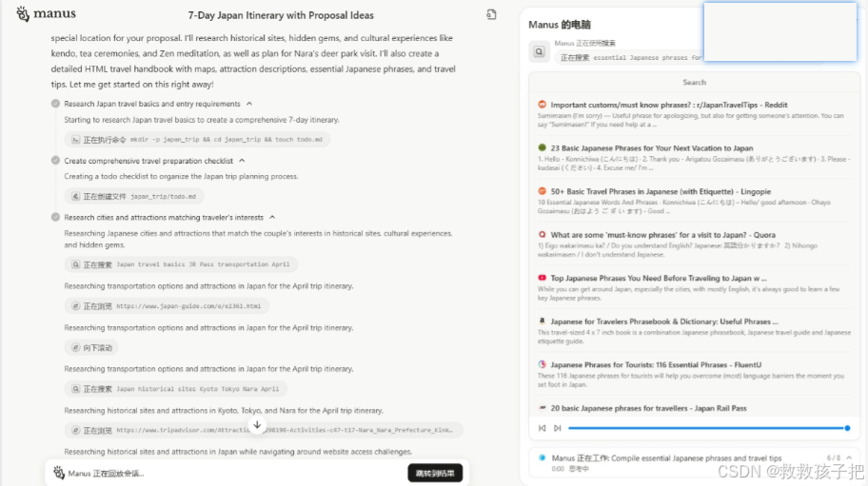This screenshot has width=868, height=486.
Task: Click the scroll-down action chip icon
Action: pos(76,348)
